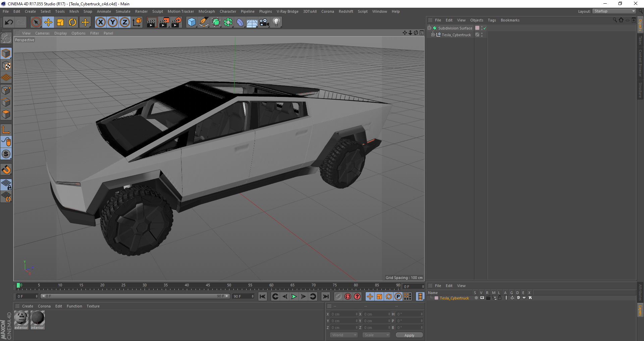This screenshot has height=341, width=644.
Task: Open viewport Cameras menu
Action: click(42, 33)
